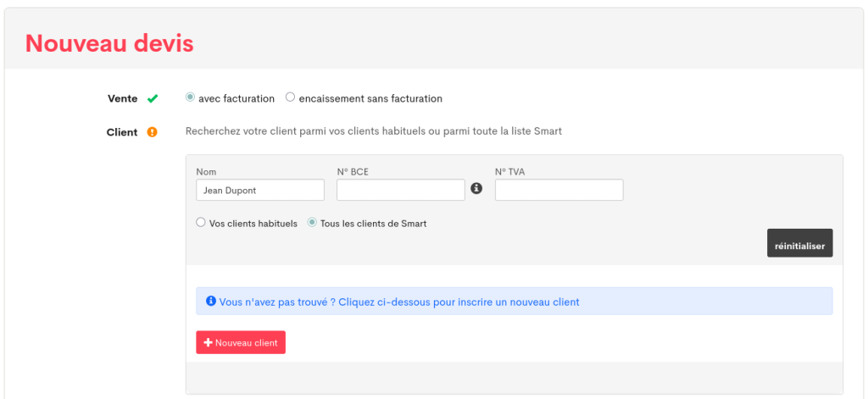This screenshot has height=399, width=868.
Task: Select "Tous les clients de Smart" radio
Action: [x=312, y=223]
